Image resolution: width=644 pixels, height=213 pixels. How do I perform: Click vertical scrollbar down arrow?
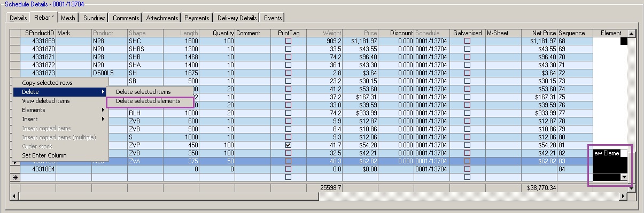point(632,188)
